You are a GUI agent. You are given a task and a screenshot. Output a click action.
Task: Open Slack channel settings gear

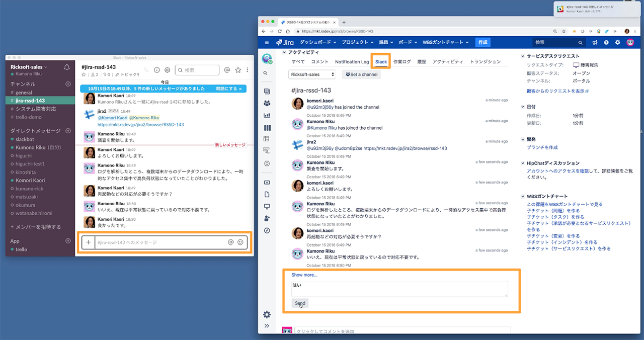click(168, 70)
